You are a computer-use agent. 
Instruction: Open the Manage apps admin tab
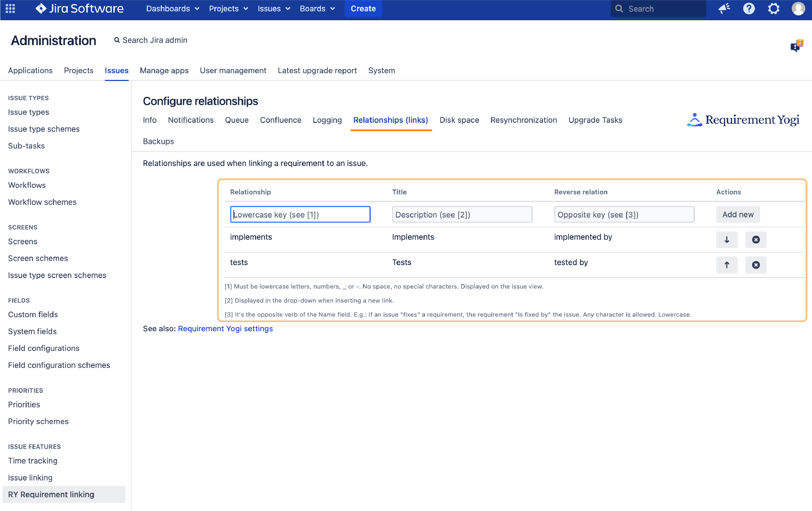coord(164,70)
